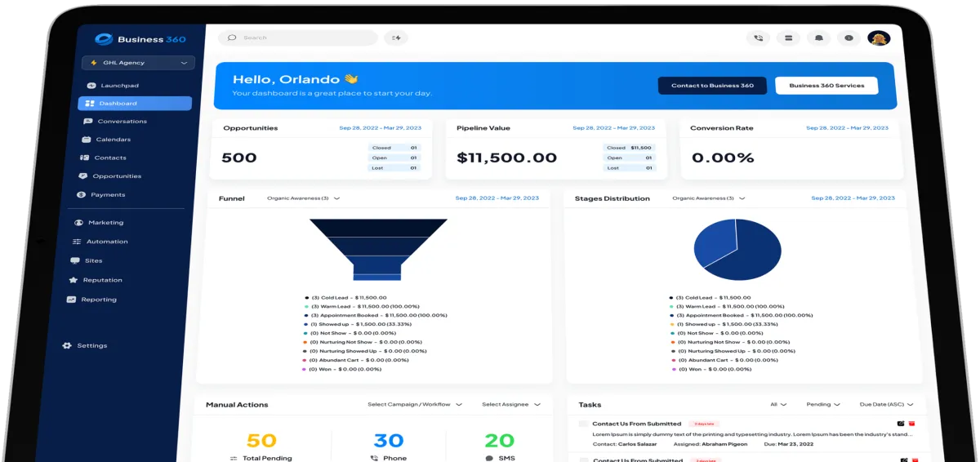
Task: Delete first Contact Us From Submitted task
Action: (911, 424)
